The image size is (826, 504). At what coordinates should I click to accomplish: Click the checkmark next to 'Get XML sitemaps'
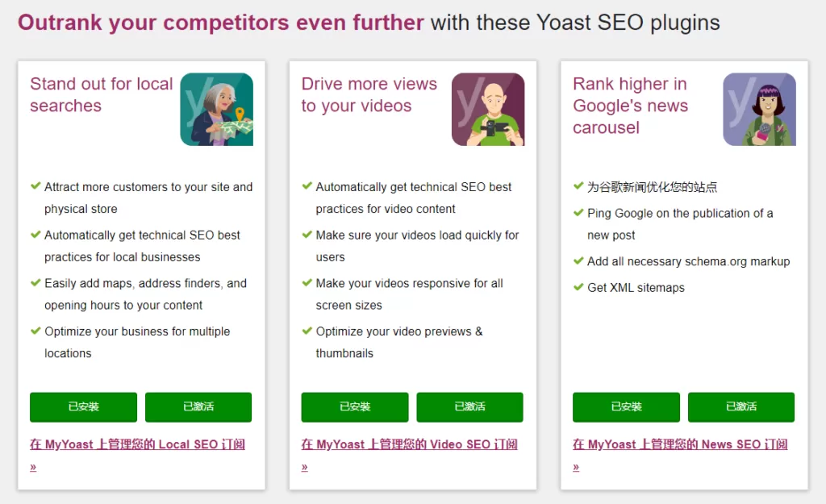578,287
